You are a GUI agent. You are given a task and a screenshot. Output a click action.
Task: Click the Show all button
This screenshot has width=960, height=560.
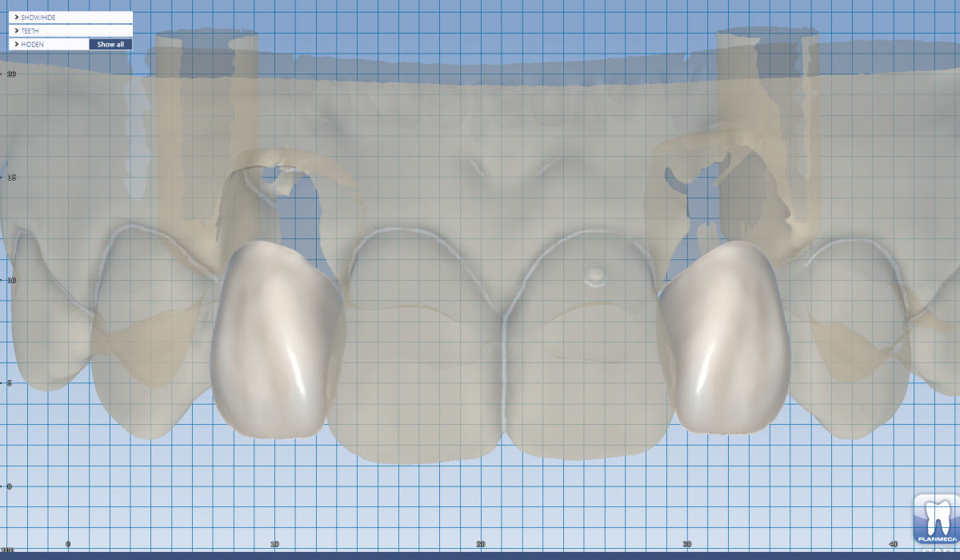tap(110, 44)
